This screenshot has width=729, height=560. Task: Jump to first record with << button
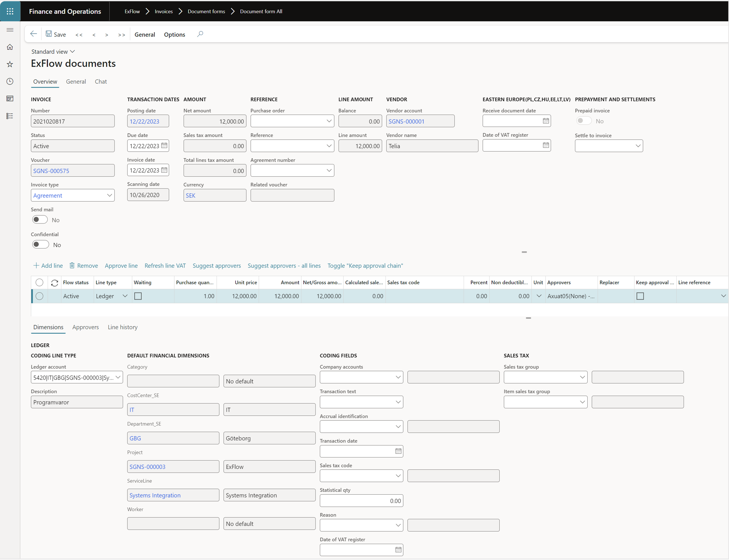[x=79, y=35]
